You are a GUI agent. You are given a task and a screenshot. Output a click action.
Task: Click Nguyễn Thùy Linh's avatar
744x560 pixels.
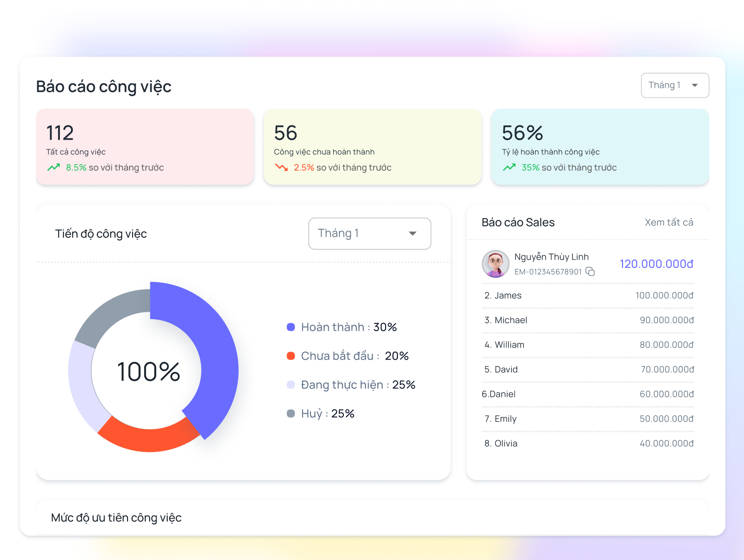point(495,263)
